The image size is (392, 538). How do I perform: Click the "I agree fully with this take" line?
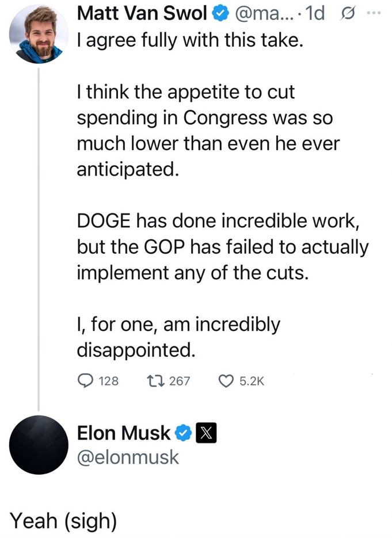tap(189, 41)
